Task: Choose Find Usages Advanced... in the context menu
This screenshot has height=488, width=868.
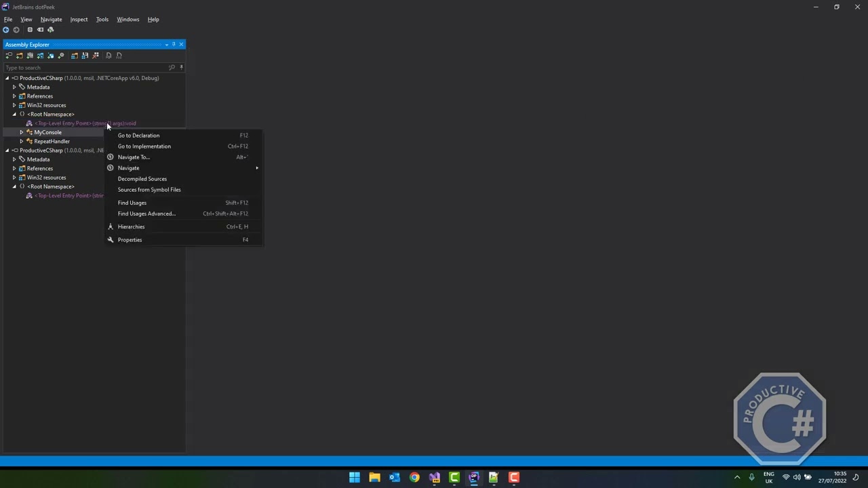Action: tap(183, 213)
